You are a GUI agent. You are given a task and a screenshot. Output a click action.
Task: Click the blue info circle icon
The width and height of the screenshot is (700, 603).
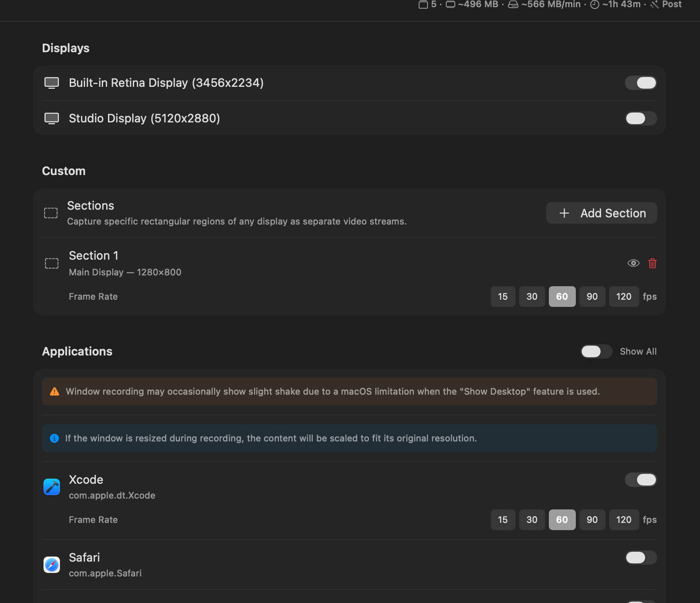coord(54,438)
